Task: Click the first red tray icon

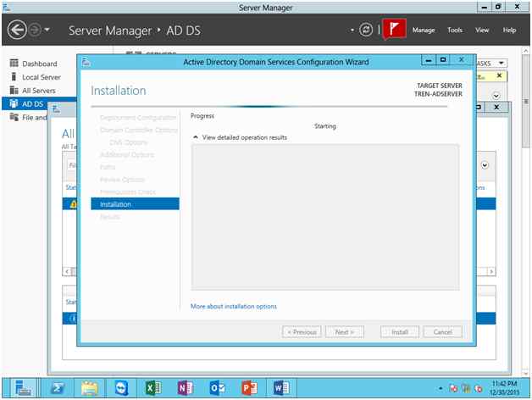Action: tap(453, 388)
